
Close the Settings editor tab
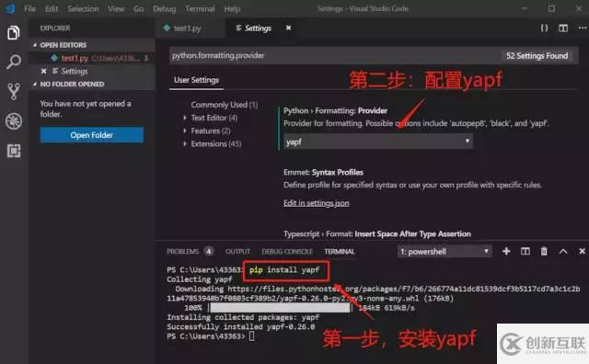(288, 28)
